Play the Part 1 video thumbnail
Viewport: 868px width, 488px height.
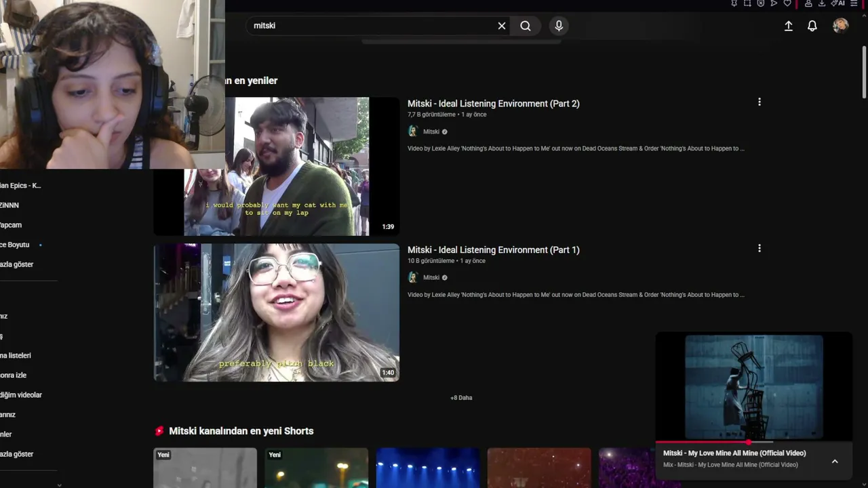pyautogui.click(x=277, y=312)
